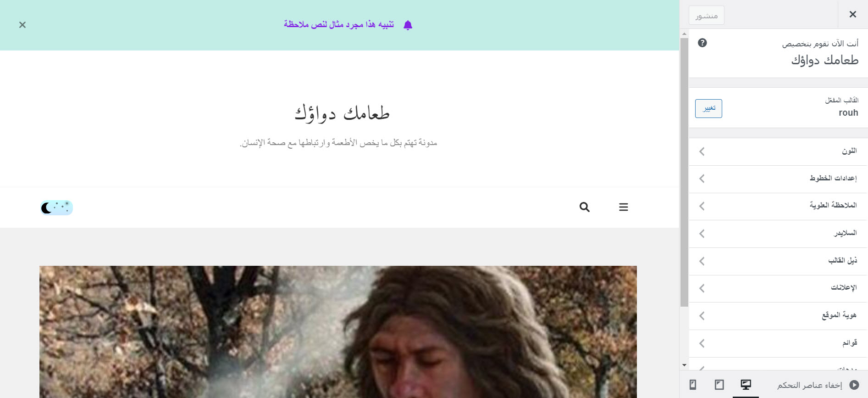868x398 pixels.
Task: Switch to tablet preview device icon
Action: (719, 385)
